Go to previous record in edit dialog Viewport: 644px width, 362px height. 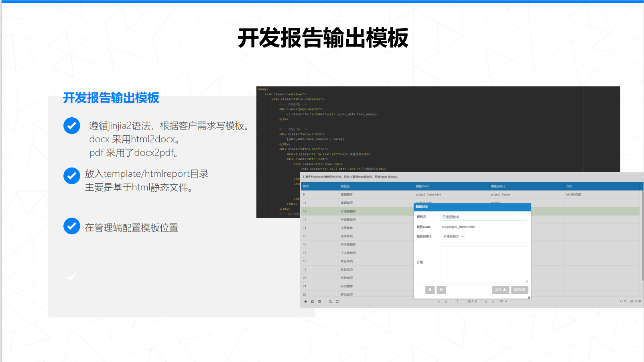pyautogui.click(x=430, y=290)
